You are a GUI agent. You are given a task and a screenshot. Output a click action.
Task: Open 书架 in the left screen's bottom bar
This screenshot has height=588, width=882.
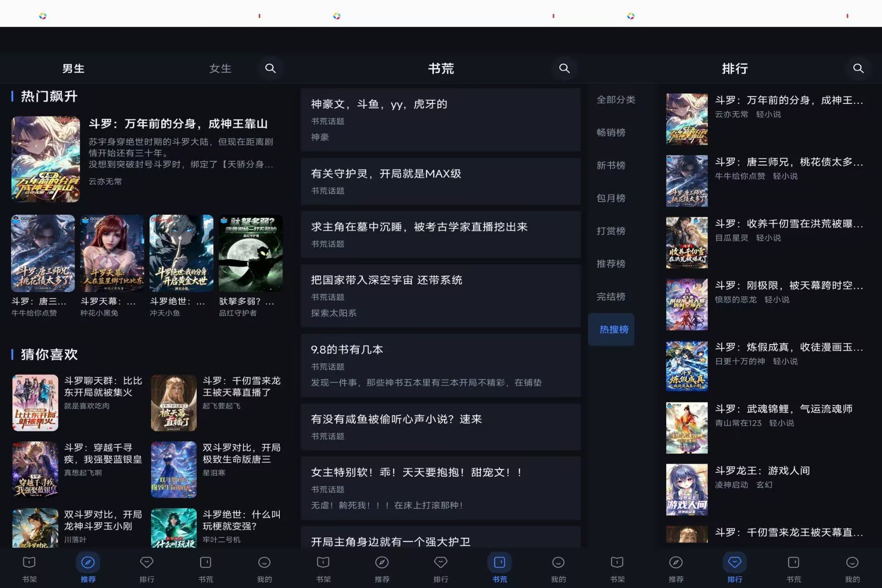coord(29,569)
